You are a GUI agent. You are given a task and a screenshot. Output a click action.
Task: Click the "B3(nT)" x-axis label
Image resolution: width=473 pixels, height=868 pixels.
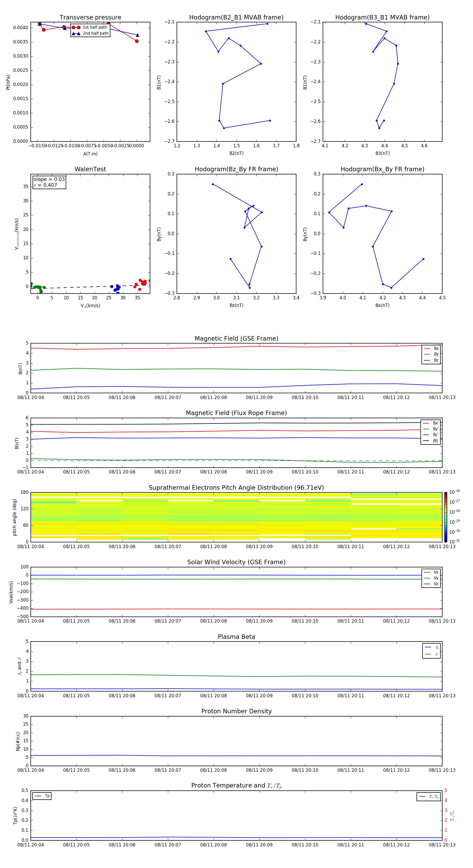(382, 153)
